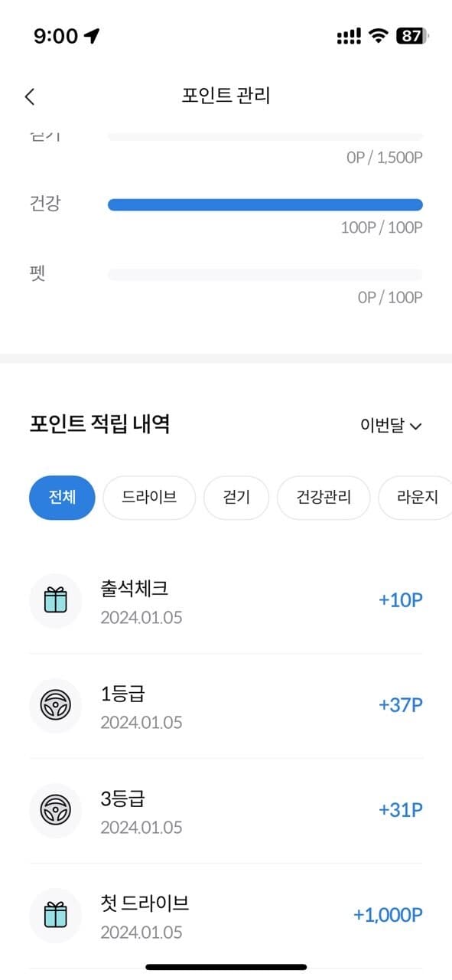The image size is (452, 980).
Task: Switch to the 걷기 filter tab
Action: 236,498
